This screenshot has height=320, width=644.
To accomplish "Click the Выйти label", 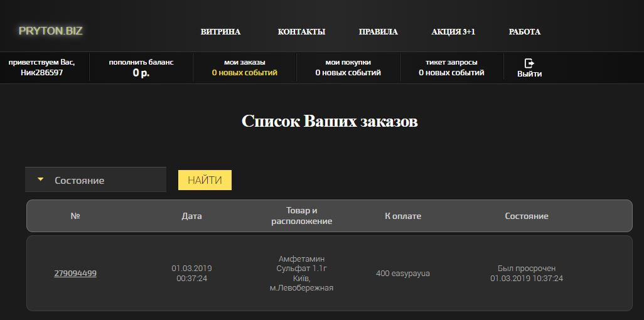I will point(529,74).
